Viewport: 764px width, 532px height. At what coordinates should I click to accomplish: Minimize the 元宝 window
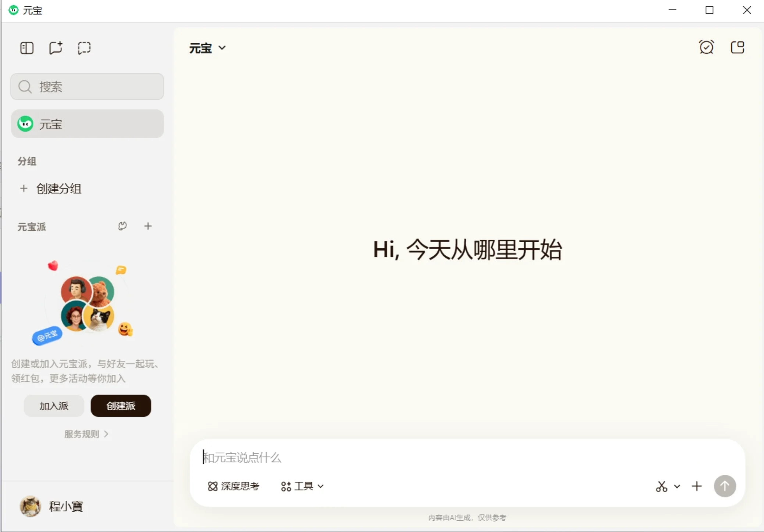pos(672,10)
